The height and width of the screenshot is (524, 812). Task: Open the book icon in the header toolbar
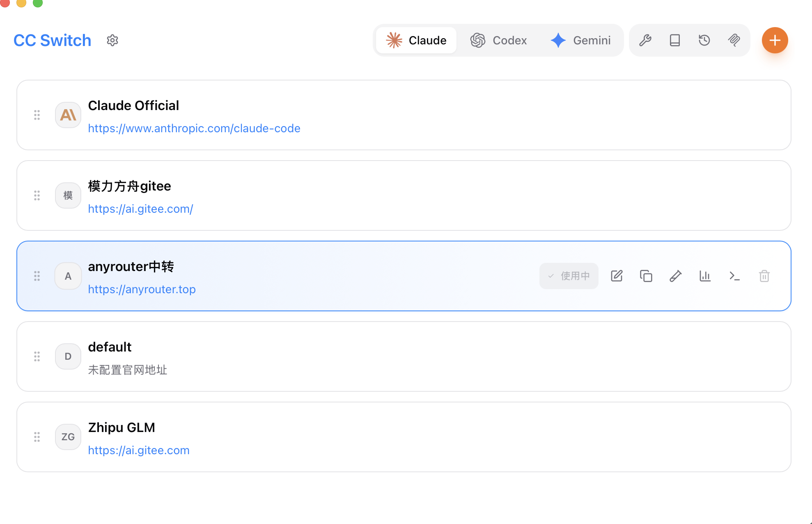[x=675, y=40]
